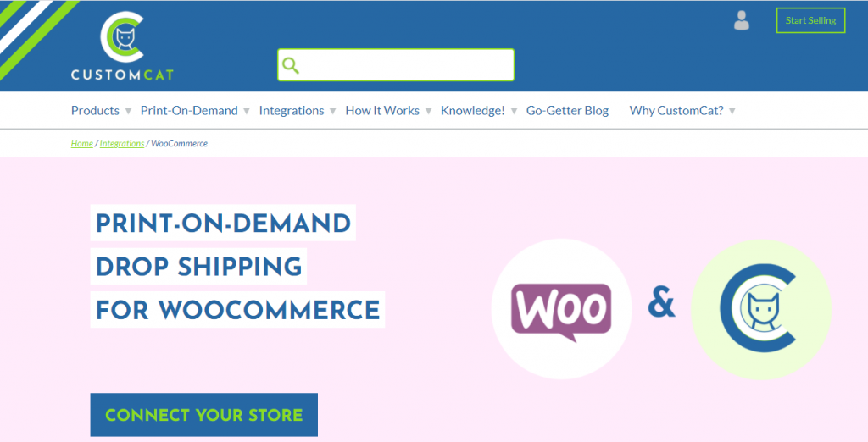Expand the Knowledge! dropdown arrow
The image size is (868, 442).
click(514, 111)
